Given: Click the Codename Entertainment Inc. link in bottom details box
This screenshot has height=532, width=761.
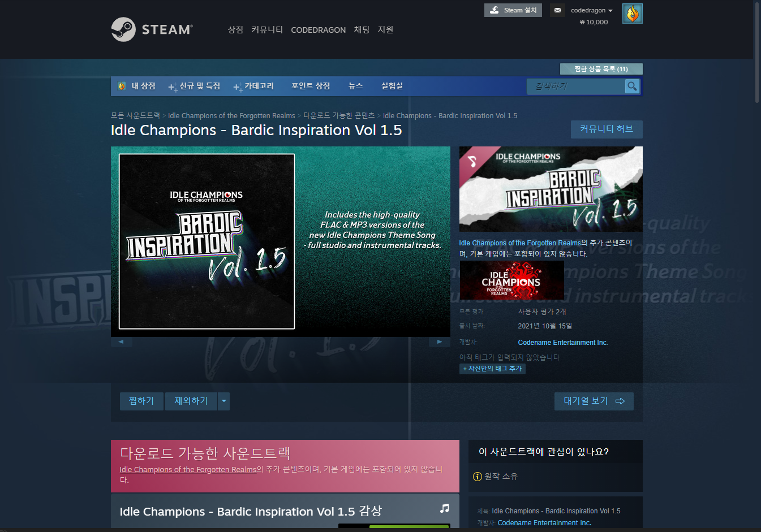Looking at the screenshot, I should (x=544, y=523).
